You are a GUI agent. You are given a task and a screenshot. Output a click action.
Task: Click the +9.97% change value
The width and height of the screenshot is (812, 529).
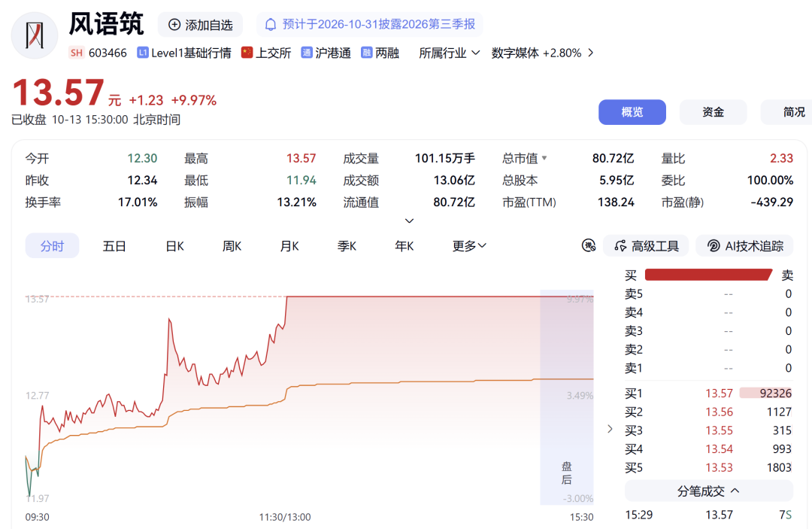click(194, 100)
